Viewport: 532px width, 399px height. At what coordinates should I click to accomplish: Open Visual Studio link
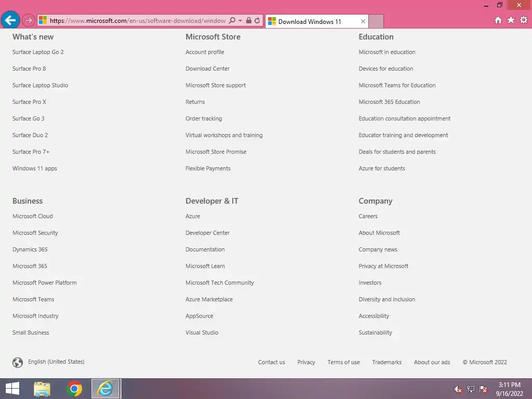[x=202, y=332]
